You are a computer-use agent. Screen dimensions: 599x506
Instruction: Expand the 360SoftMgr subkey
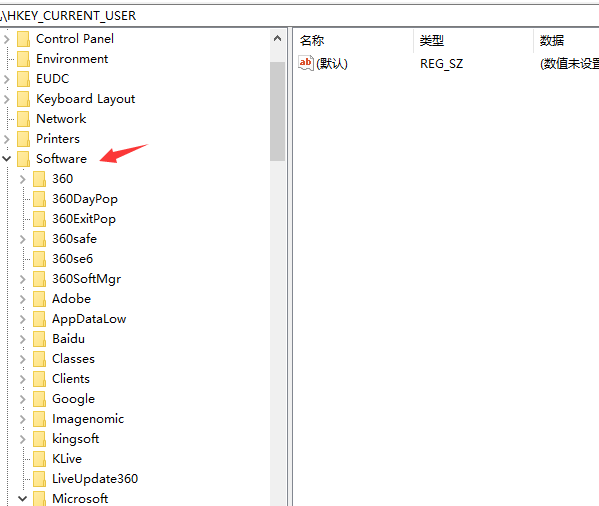pos(23,279)
